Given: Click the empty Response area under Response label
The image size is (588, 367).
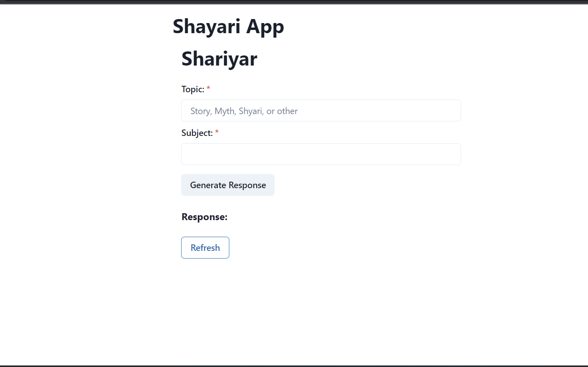Looking at the screenshot, I should [283, 229].
